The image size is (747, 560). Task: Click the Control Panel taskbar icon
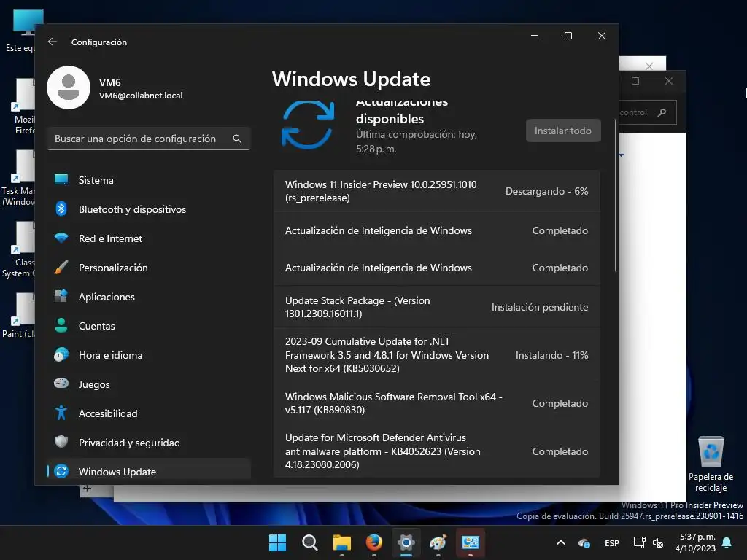tap(471, 542)
